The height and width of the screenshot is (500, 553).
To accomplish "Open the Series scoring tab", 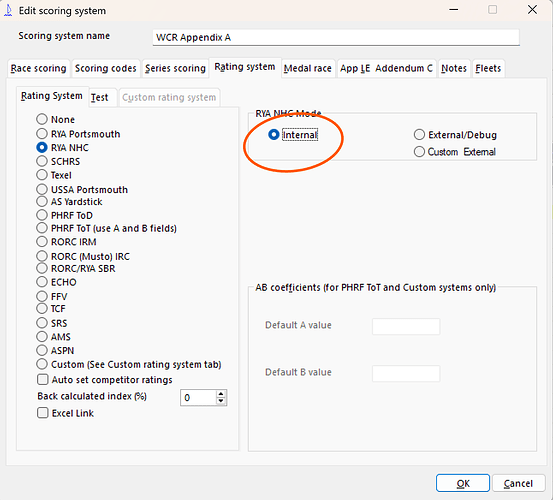I will [175, 68].
